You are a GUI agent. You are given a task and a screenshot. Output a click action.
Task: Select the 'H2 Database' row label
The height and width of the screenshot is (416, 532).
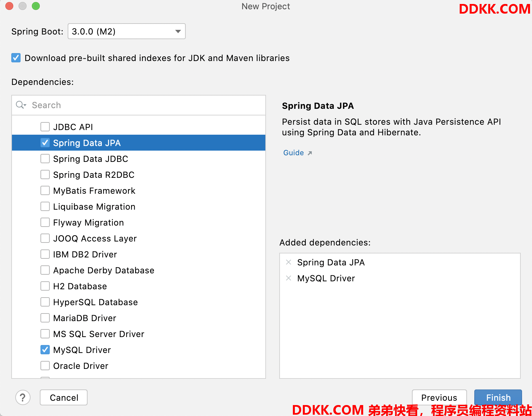[x=80, y=286]
